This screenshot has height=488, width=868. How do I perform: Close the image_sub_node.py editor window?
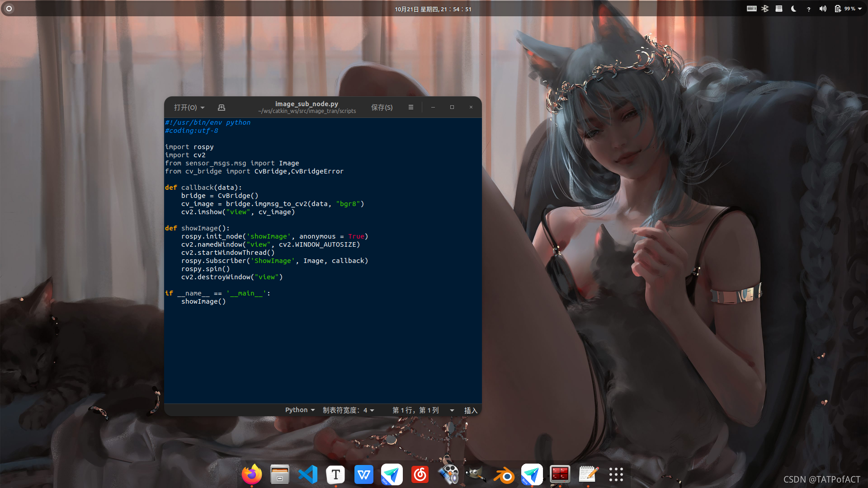coord(471,107)
